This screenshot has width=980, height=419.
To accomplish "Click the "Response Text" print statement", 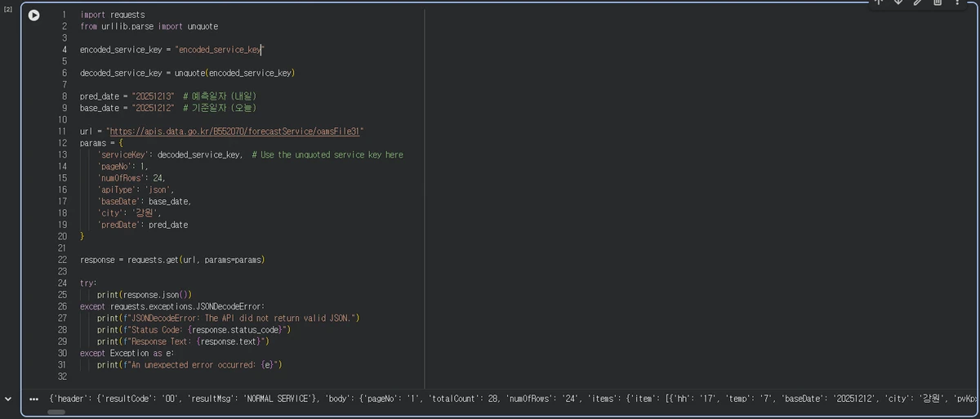I will click(x=183, y=341).
